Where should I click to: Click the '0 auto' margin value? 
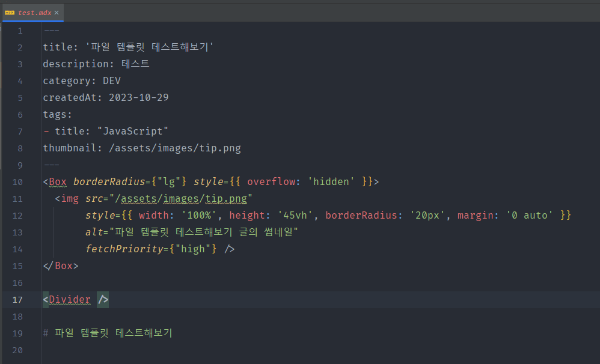click(530, 215)
